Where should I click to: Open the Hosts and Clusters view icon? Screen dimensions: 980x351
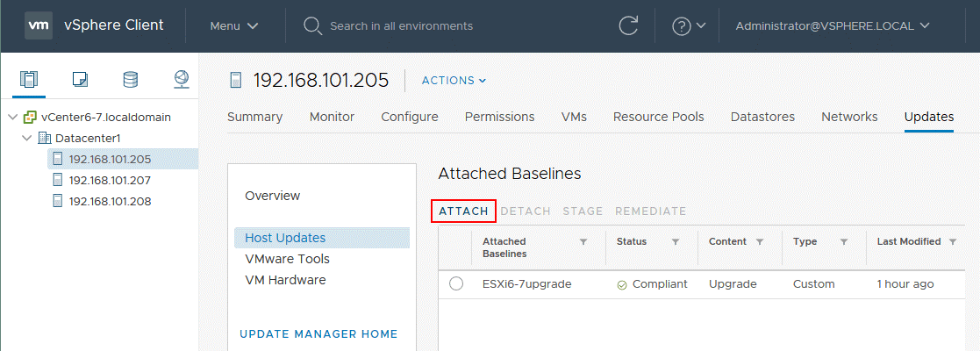tap(29, 80)
